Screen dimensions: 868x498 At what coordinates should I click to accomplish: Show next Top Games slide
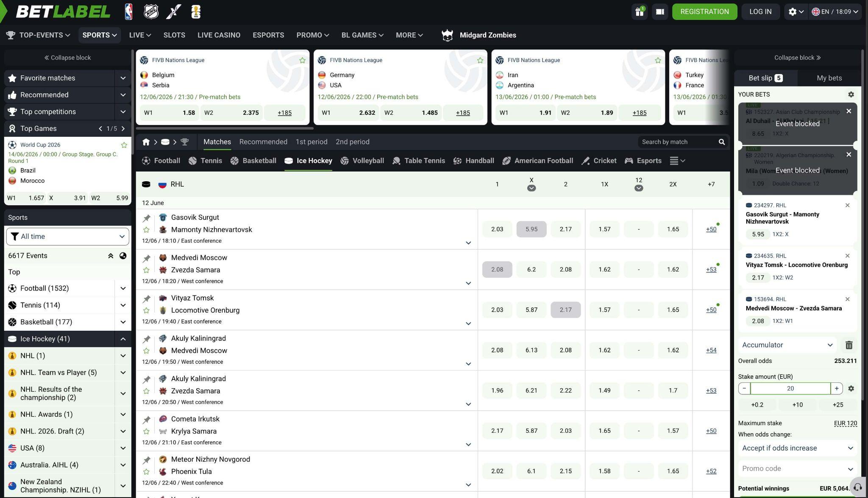(123, 129)
